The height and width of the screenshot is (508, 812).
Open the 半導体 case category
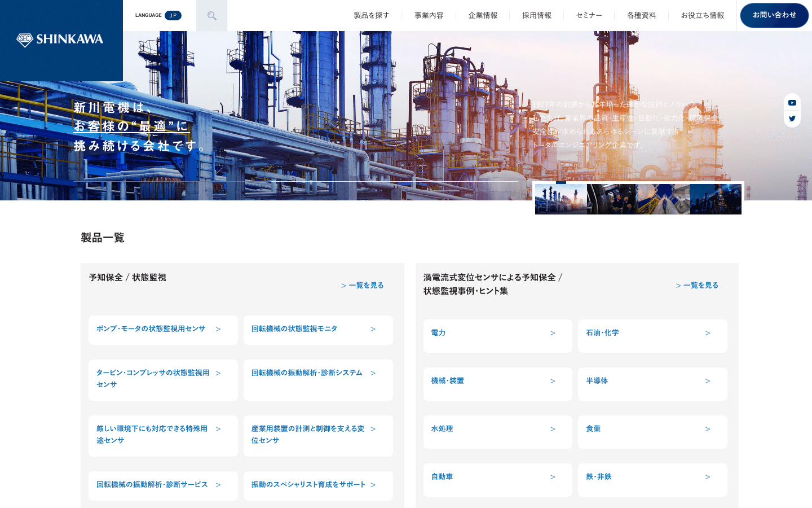coord(652,384)
